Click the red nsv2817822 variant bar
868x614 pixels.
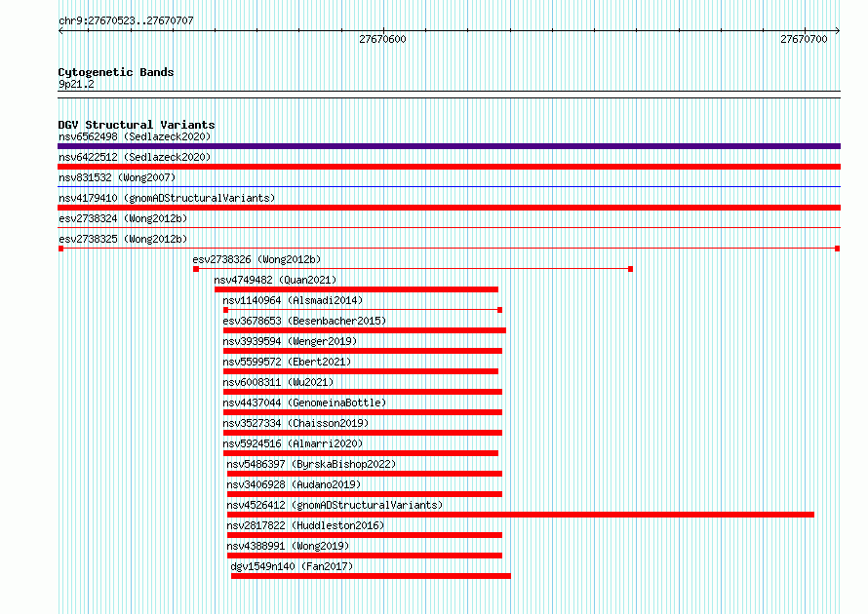(364, 535)
